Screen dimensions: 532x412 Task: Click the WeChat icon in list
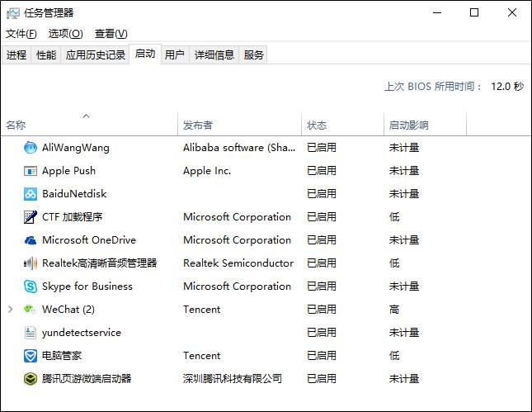coord(30,310)
